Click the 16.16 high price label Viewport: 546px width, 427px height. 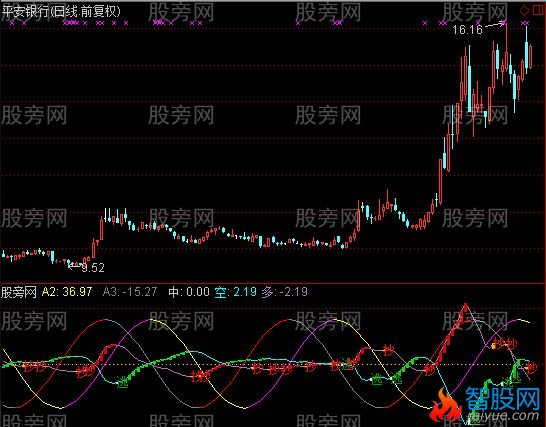click(x=467, y=30)
